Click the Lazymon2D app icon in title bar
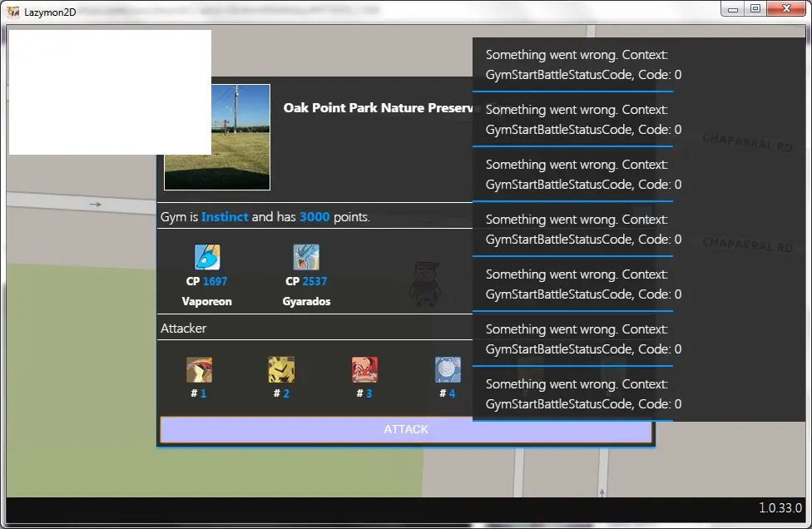 (x=13, y=12)
